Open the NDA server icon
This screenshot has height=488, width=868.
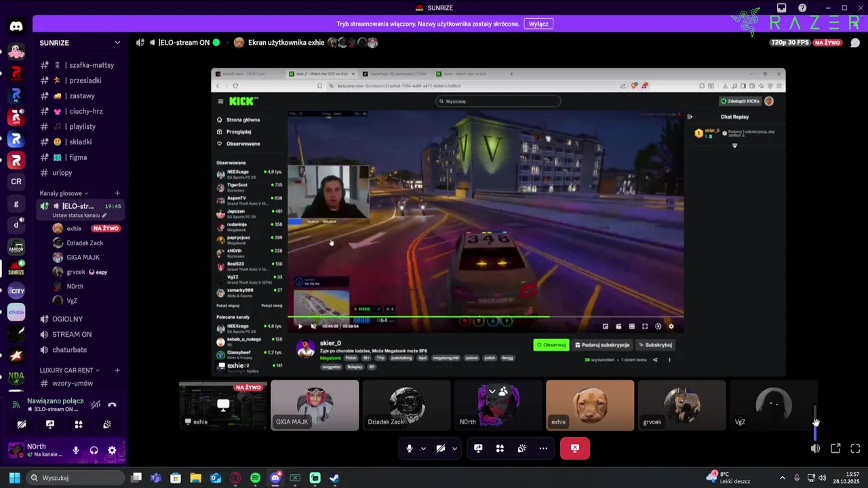(16, 377)
